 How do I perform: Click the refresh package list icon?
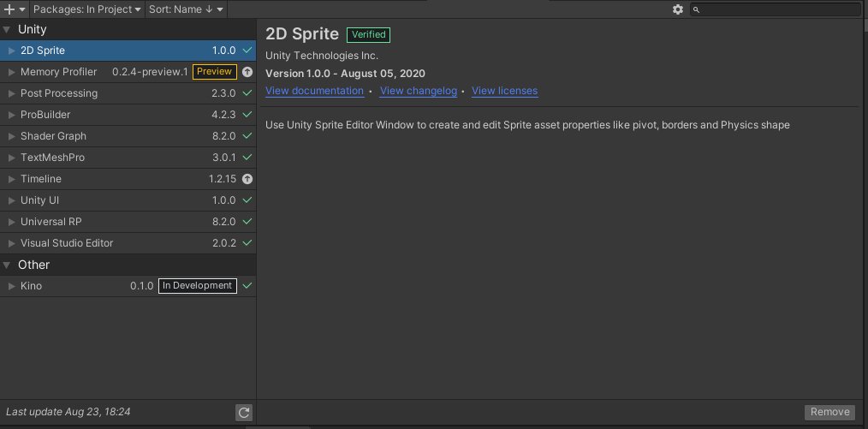[244, 413]
